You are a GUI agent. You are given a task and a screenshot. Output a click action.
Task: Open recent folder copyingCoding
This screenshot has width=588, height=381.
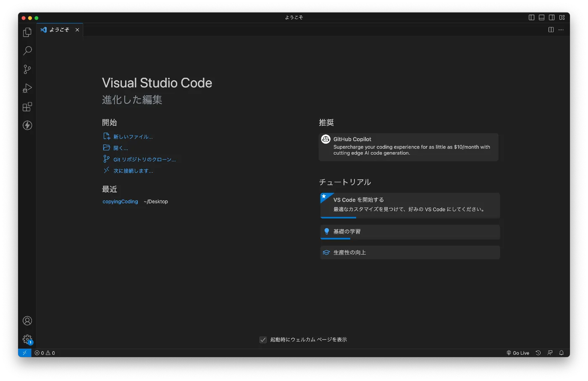120,202
